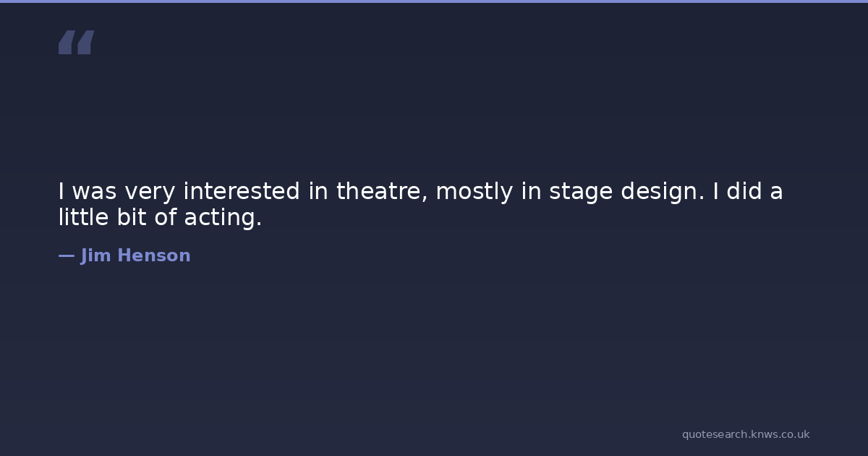This screenshot has width=868, height=456.
Task: Click the right stroke of the quote mark icon
Action: click(85, 43)
